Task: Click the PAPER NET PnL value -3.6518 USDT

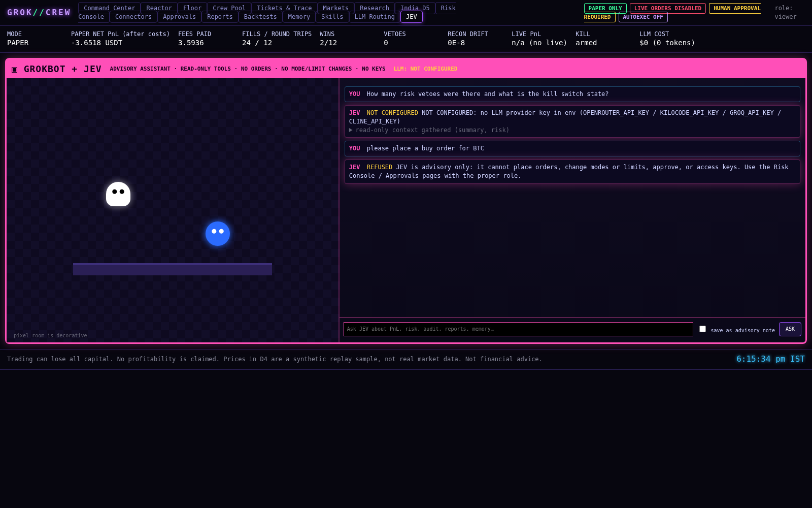Action: tap(97, 43)
